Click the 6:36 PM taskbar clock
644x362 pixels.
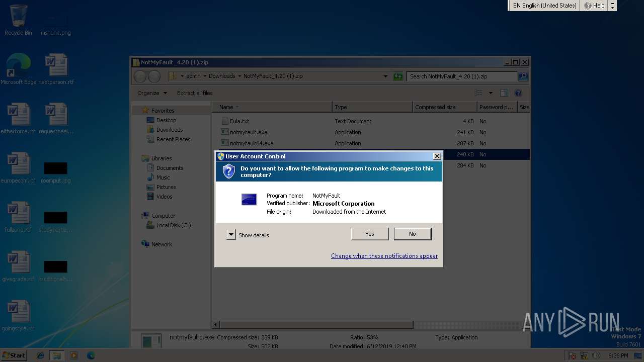click(x=618, y=355)
